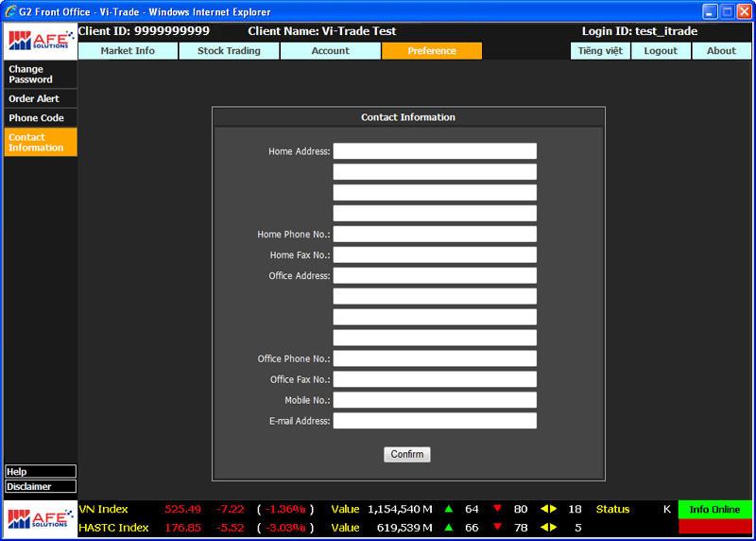Click the VN Index label in ticker
This screenshot has height=541, width=756.
tap(103, 509)
